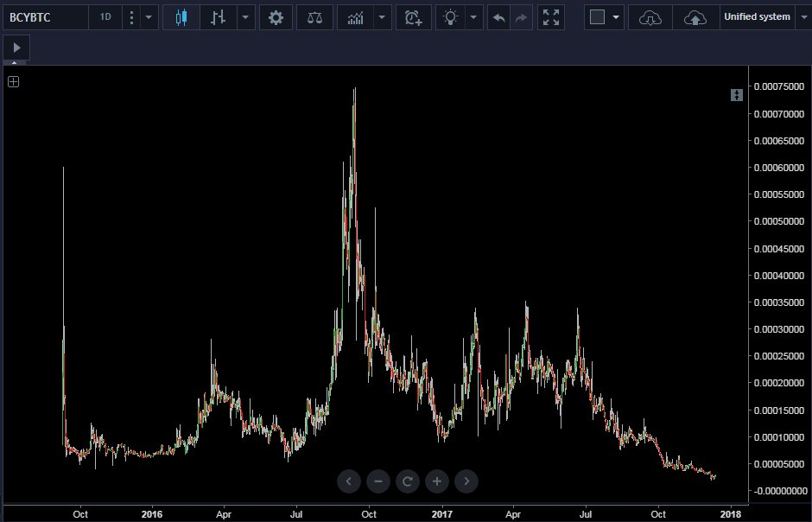Upload chart layout to cloud
812x522 pixels.
(695, 17)
